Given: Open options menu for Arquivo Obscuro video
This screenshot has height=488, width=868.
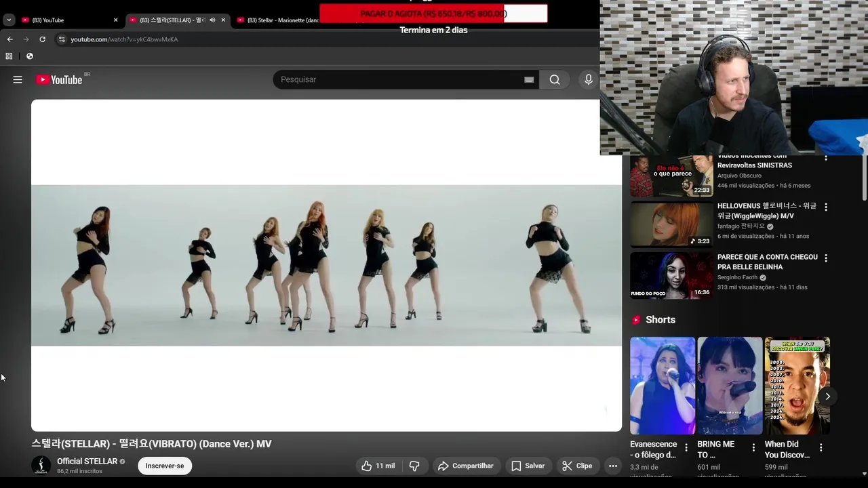Looking at the screenshot, I should click(825, 158).
